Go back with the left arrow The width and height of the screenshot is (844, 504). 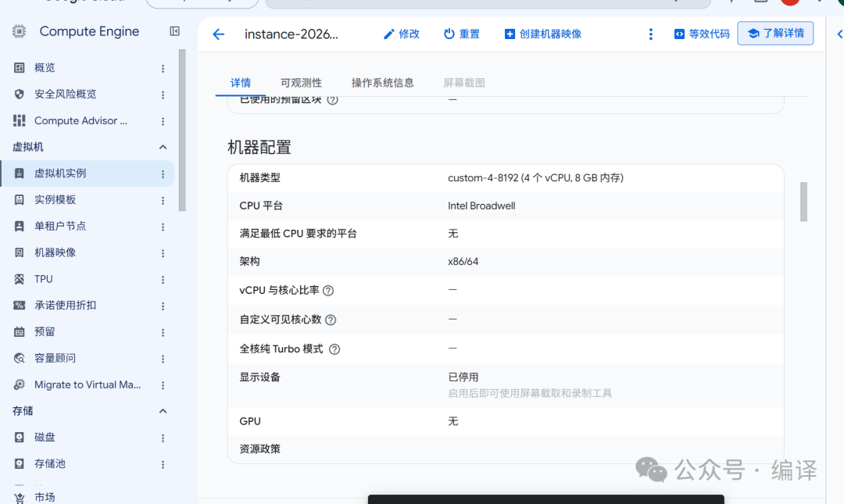(x=218, y=34)
